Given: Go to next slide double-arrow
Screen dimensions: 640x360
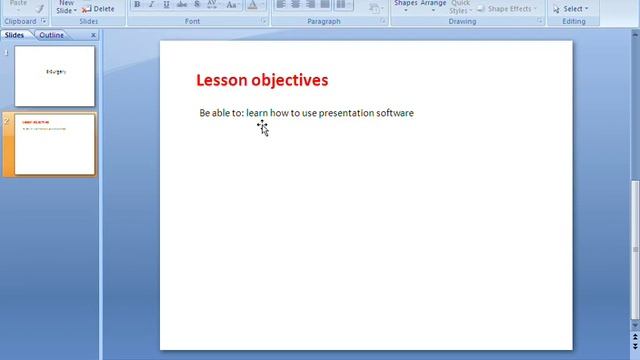Looking at the screenshot, I should pyautogui.click(x=635, y=346).
